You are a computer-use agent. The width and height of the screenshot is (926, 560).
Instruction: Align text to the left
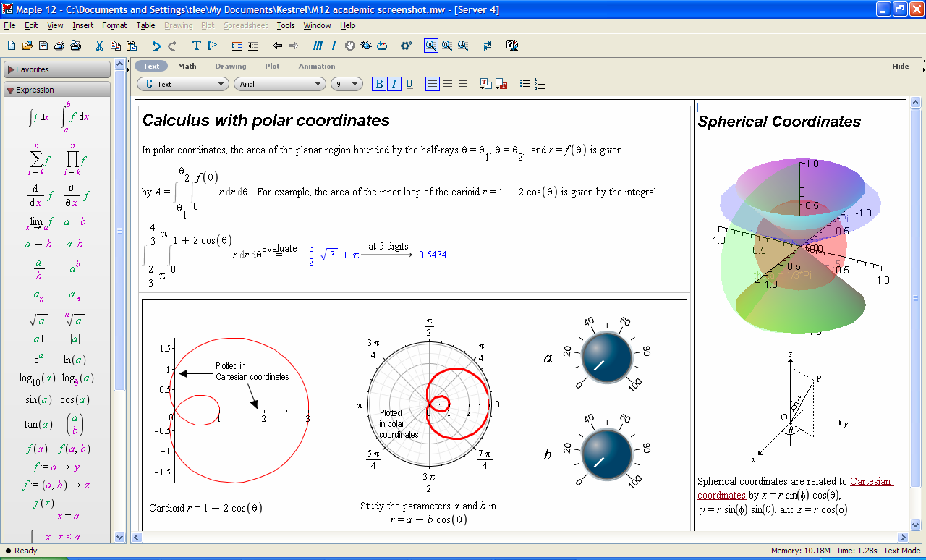pos(433,84)
